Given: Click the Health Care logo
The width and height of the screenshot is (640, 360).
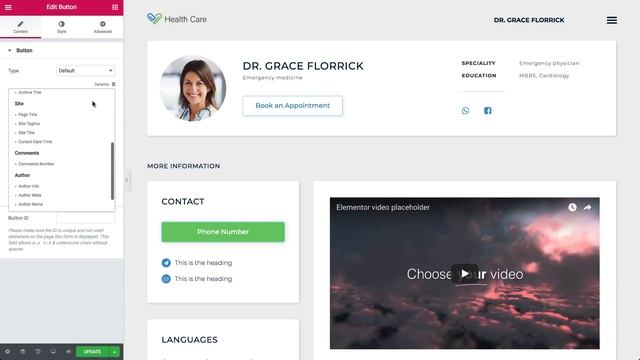Looking at the screenshot, I should 177,19.
